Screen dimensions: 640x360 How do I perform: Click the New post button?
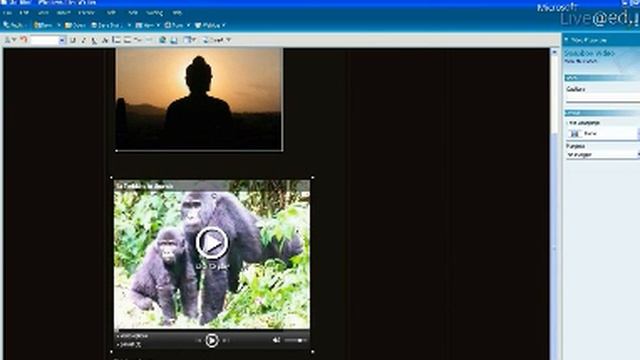pyautogui.click(x=44, y=25)
